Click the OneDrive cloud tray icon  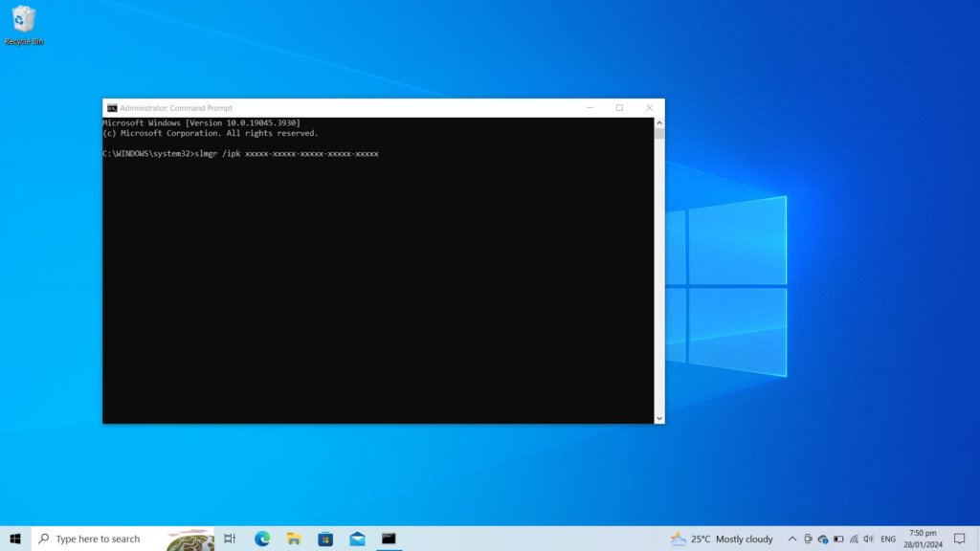point(823,539)
